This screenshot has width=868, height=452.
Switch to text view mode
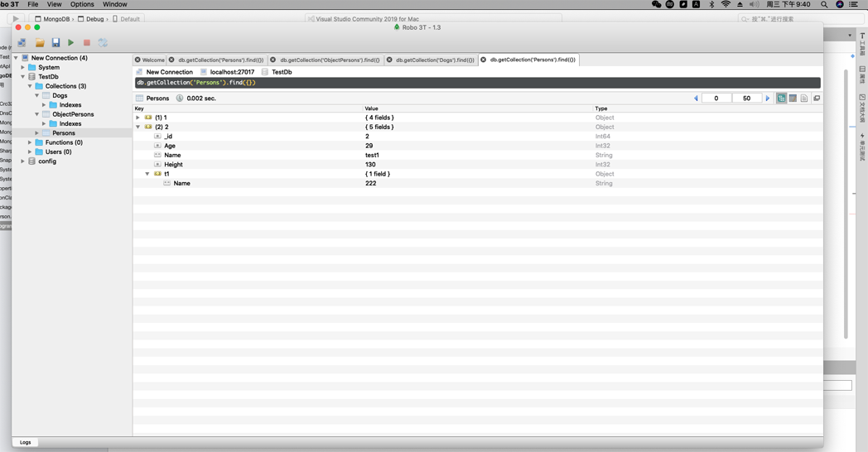pyautogui.click(x=803, y=98)
